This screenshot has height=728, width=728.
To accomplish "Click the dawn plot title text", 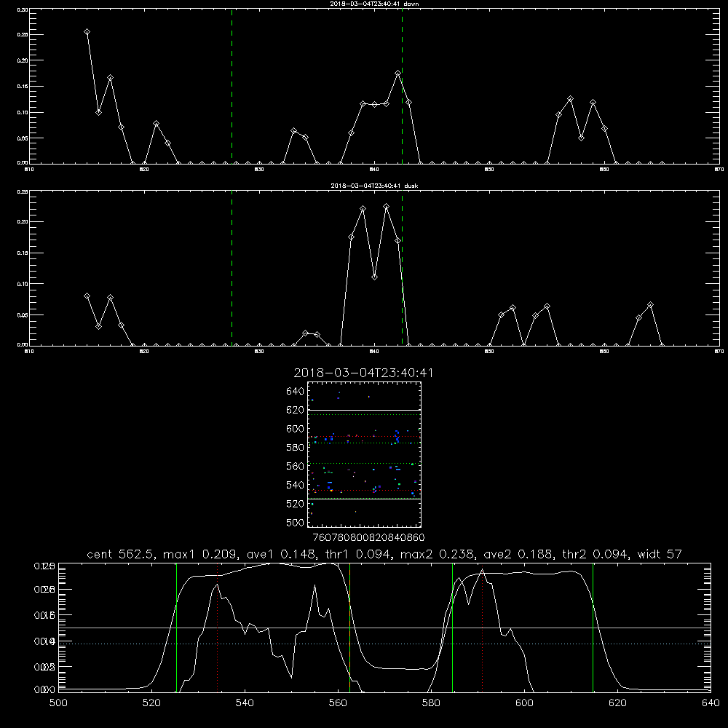I will pyautogui.click(x=374, y=4).
